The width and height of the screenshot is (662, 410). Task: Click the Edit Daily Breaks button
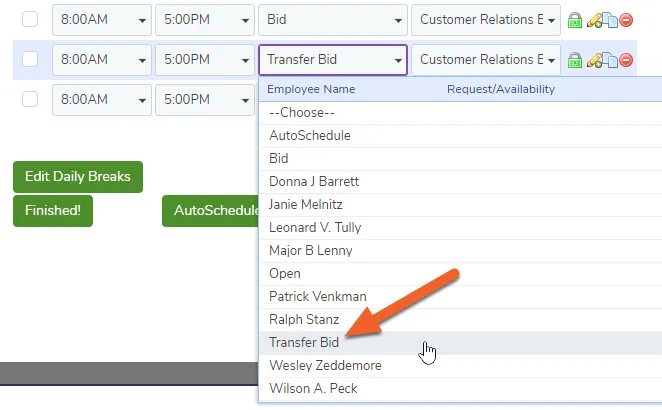tap(78, 176)
